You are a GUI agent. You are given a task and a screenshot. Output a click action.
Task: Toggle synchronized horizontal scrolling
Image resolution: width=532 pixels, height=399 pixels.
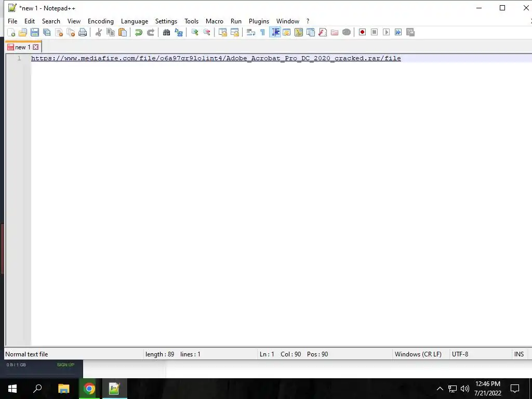tap(234, 32)
